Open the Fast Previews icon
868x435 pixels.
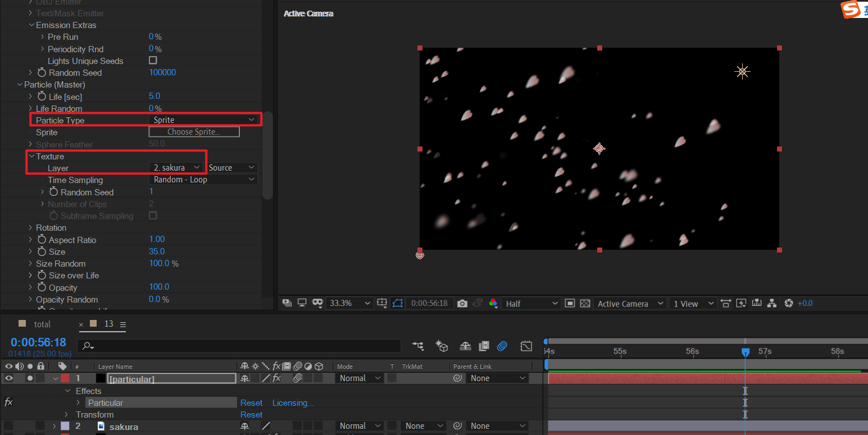(x=741, y=303)
